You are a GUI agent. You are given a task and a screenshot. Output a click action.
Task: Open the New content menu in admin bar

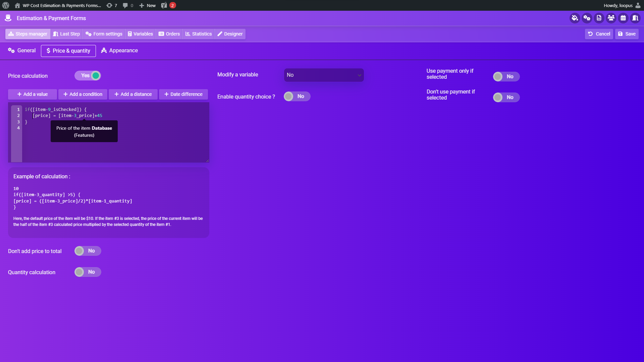(148, 5)
